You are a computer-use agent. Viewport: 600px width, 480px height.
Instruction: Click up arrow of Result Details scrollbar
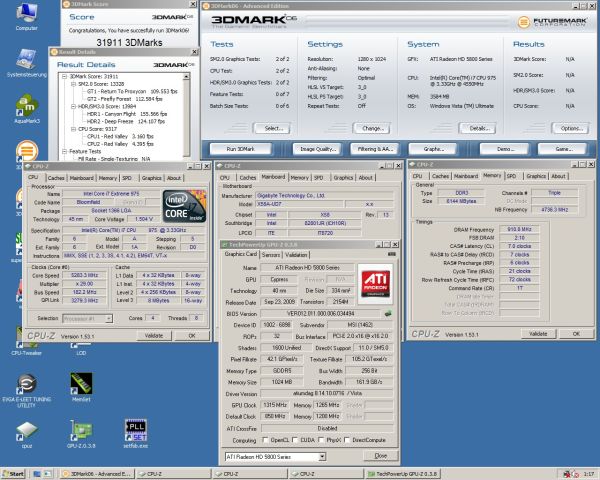point(186,77)
